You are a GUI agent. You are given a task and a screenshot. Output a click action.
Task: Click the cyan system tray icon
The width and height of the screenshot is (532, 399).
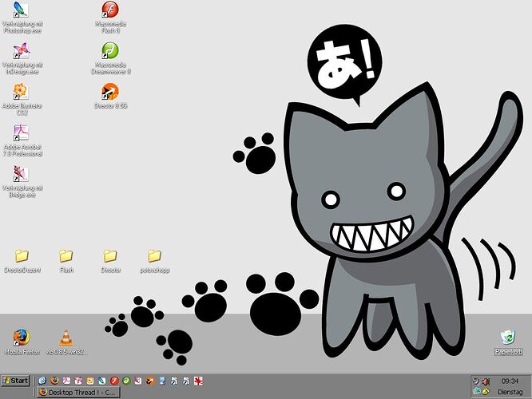point(477,392)
